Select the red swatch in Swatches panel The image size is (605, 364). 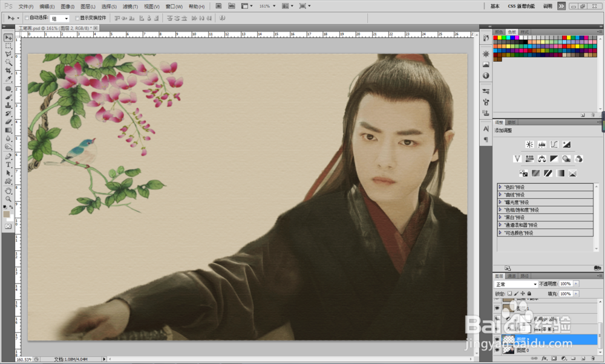(x=495, y=37)
